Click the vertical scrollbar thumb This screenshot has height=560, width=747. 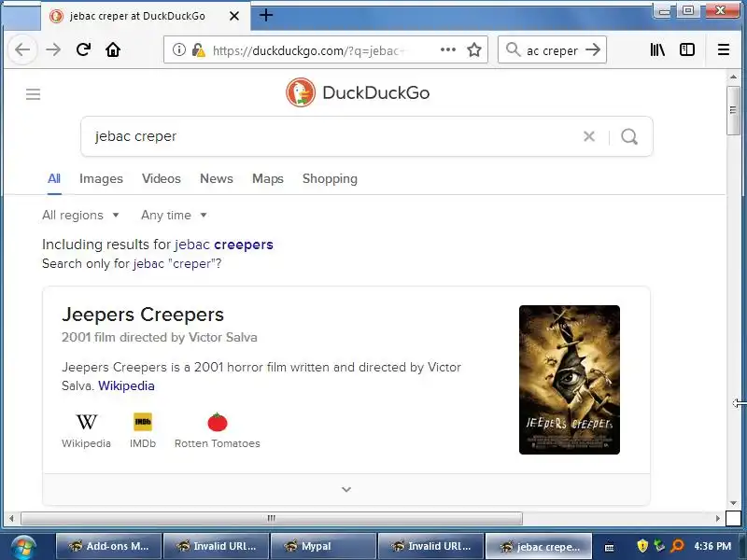(733, 110)
